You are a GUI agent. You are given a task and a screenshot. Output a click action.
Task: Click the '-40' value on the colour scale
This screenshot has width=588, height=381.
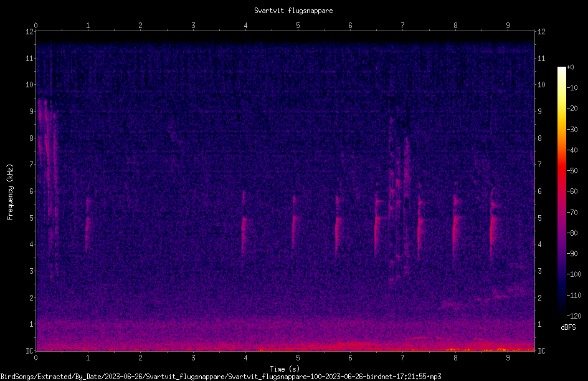(x=572, y=150)
